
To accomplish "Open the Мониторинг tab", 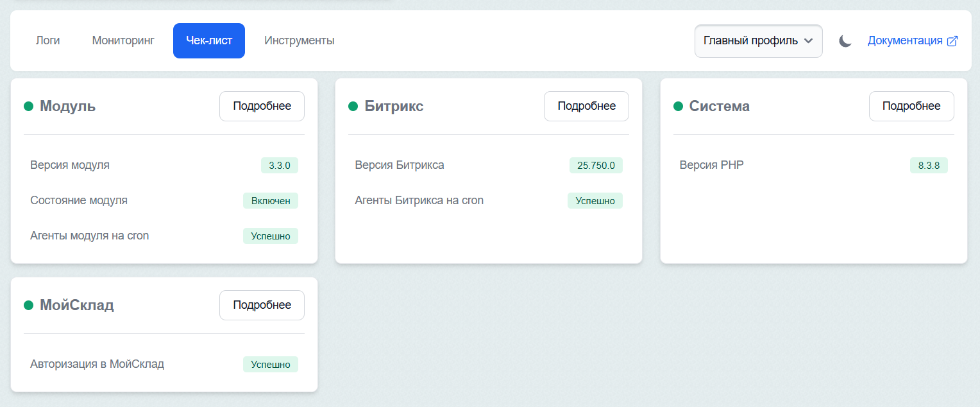I will pyautogui.click(x=123, y=40).
